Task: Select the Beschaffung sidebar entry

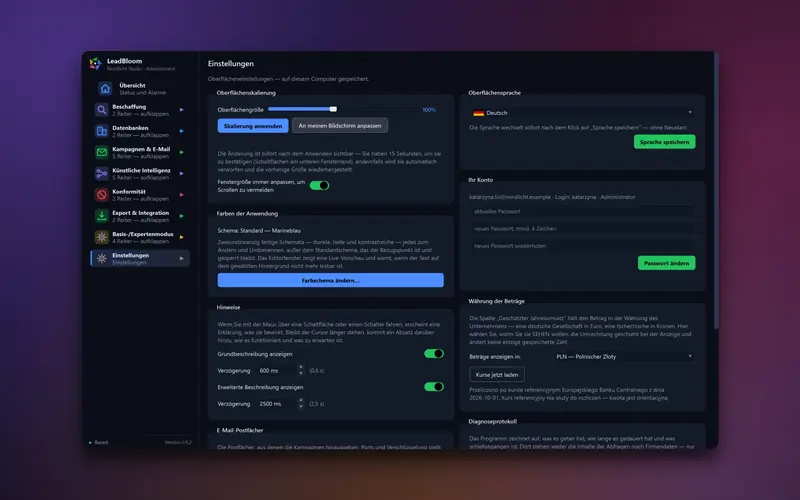Action: click(x=140, y=110)
